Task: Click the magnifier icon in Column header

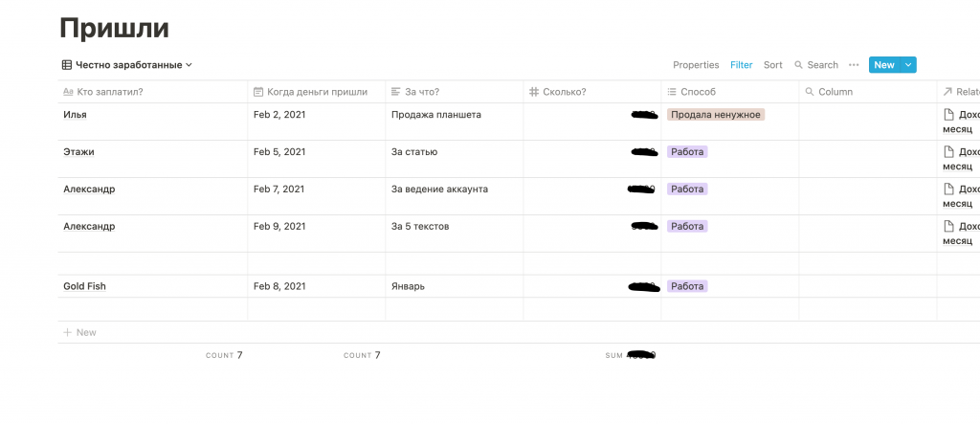Action: pyautogui.click(x=810, y=92)
